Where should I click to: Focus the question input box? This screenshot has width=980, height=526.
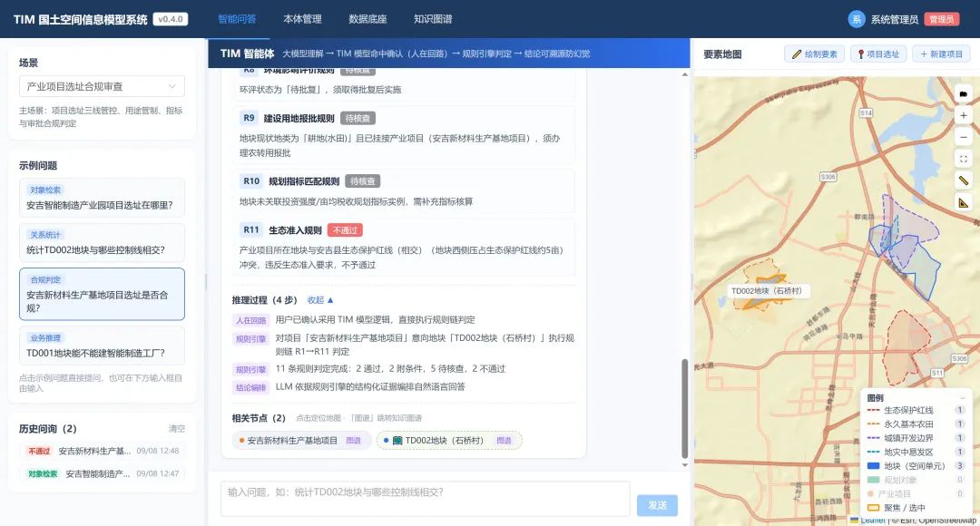(x=425, y=499)
